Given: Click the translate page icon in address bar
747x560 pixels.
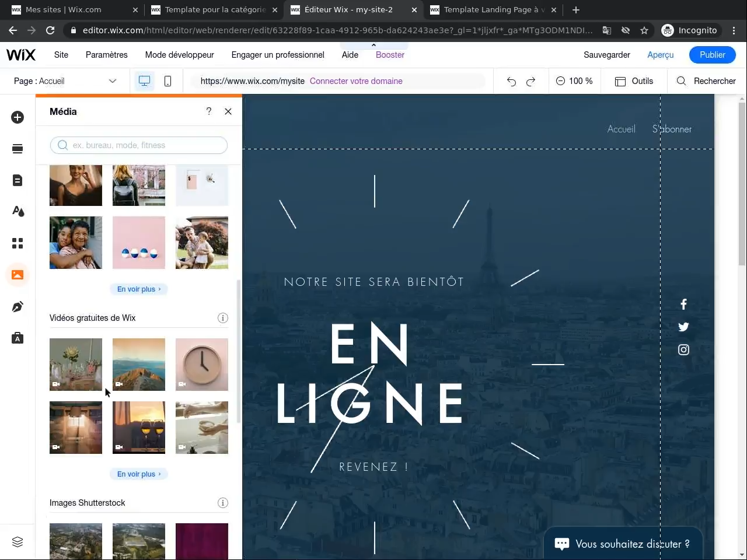Looking at the screenshot, I should (607, 30).
